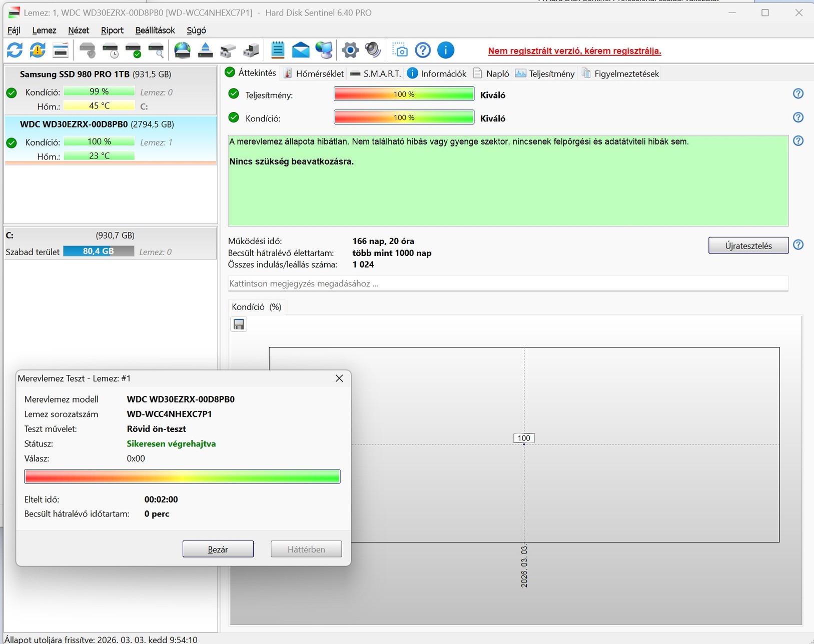
Task: Switch to the Teljesítmény tab
Action: click(x=545, y=73)
